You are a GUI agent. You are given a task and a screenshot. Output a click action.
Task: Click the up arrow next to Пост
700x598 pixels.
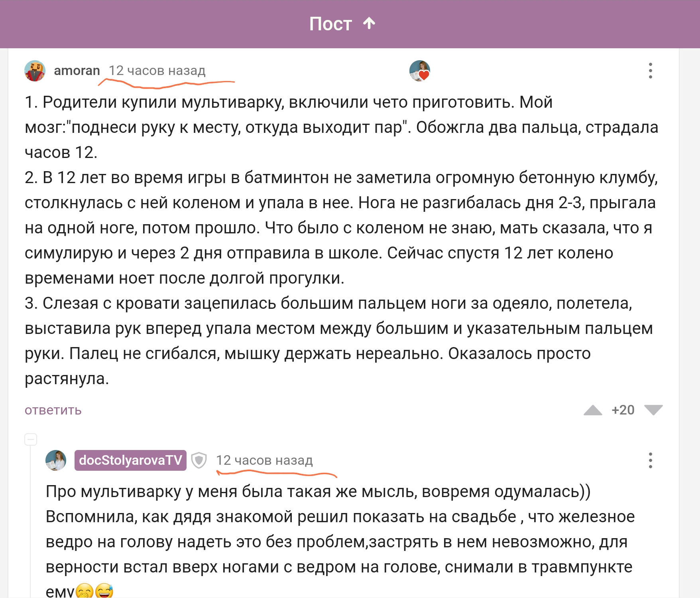(x=369, y=24)
